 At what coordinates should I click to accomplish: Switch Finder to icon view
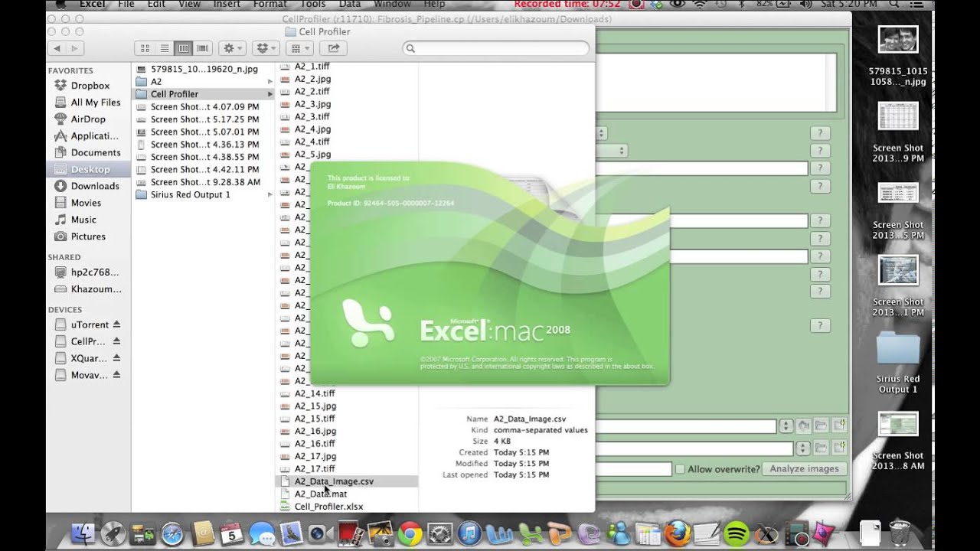tap(145, 48)
